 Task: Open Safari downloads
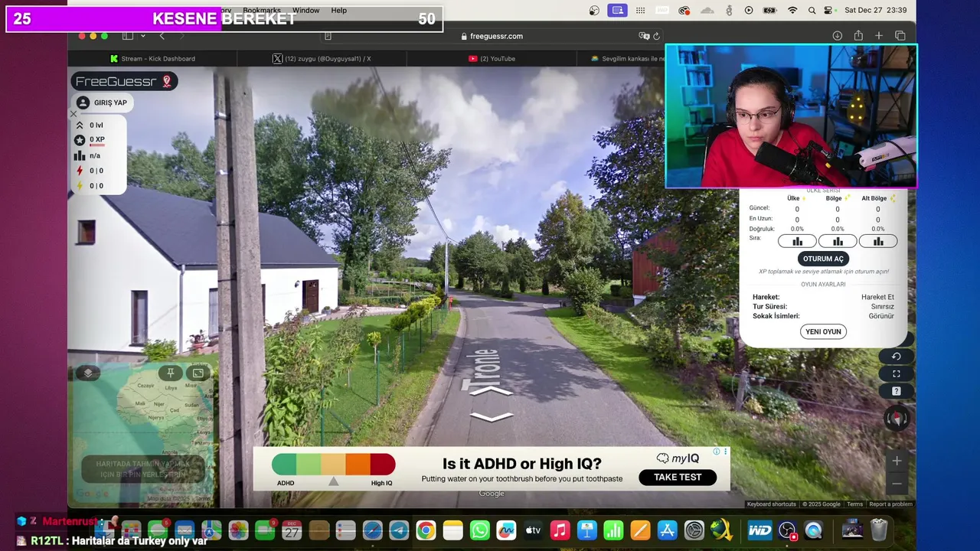[x=838, y=36]
